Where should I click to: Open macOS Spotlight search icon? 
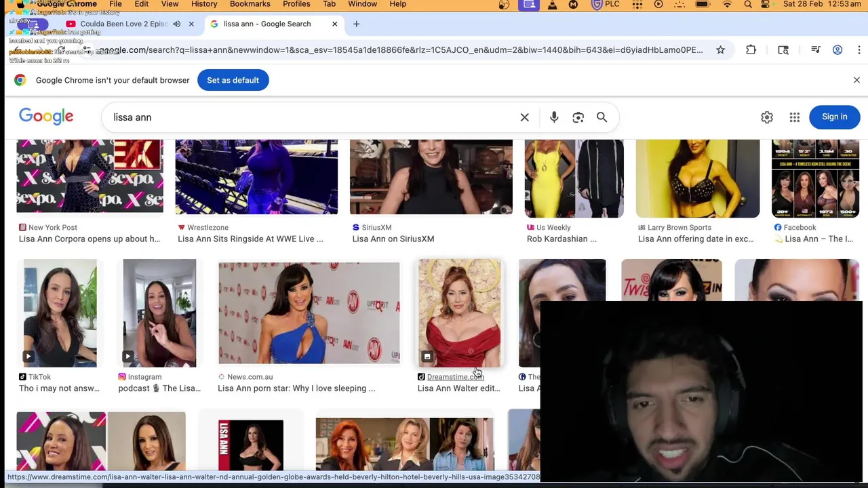pos(748,4)
